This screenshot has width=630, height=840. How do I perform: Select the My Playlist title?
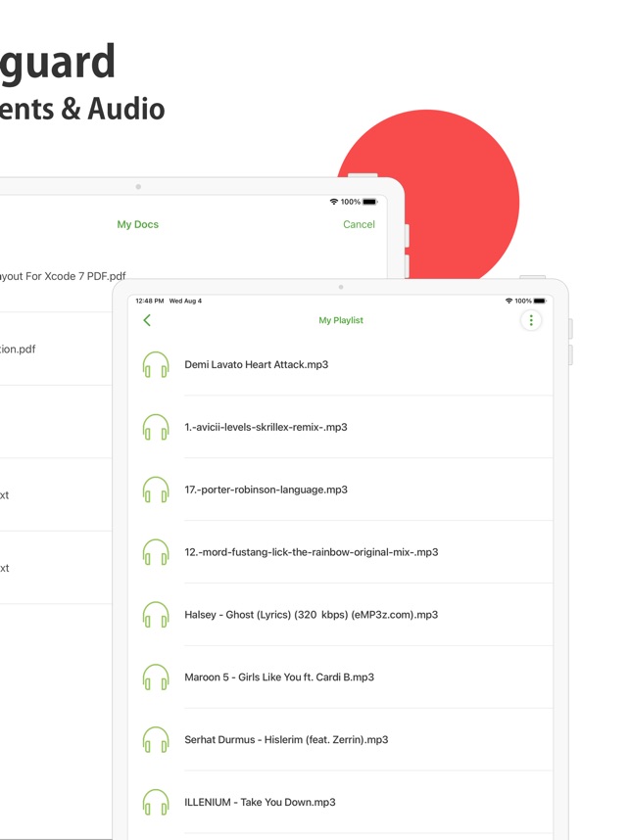(341, 320)
